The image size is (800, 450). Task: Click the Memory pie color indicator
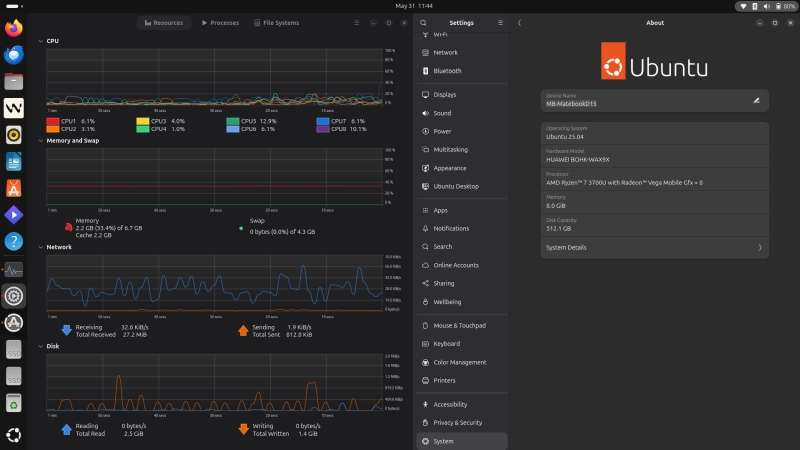click(x=68, y=228)
